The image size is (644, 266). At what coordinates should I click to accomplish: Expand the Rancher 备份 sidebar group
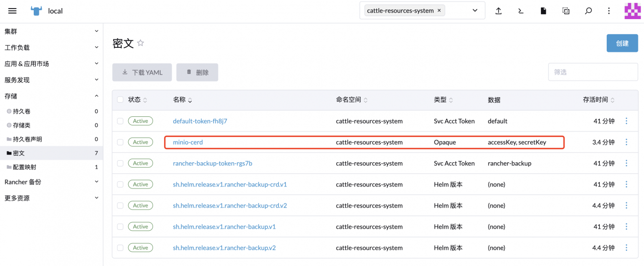click(x=51, y=182)
